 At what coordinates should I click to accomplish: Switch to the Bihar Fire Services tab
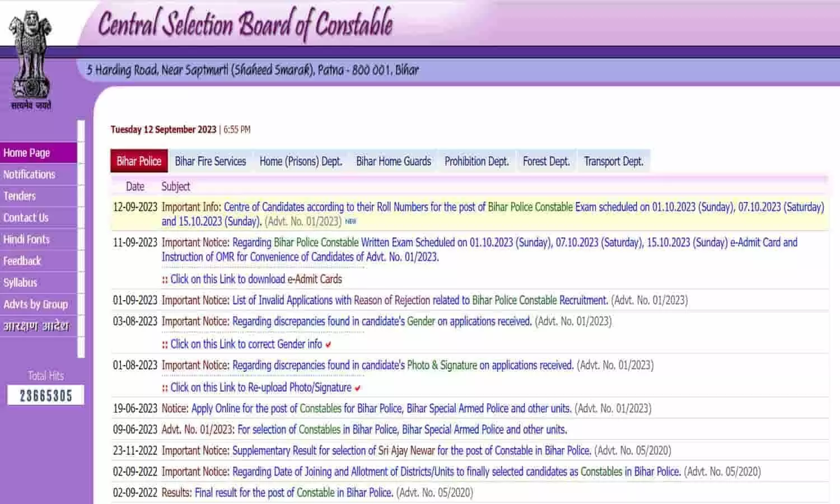(x=210, y=161)
